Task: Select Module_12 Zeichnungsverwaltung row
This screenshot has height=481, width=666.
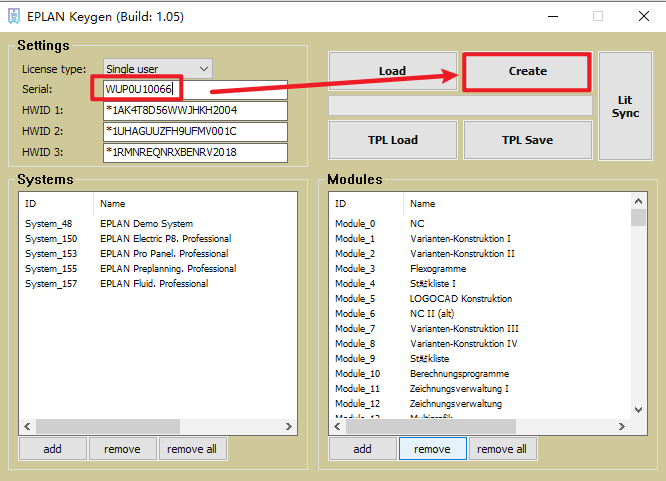Action: pyautogui.click(x=480, y=404)
